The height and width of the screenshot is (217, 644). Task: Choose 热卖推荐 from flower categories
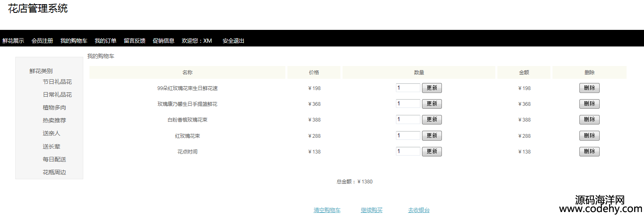54,120
